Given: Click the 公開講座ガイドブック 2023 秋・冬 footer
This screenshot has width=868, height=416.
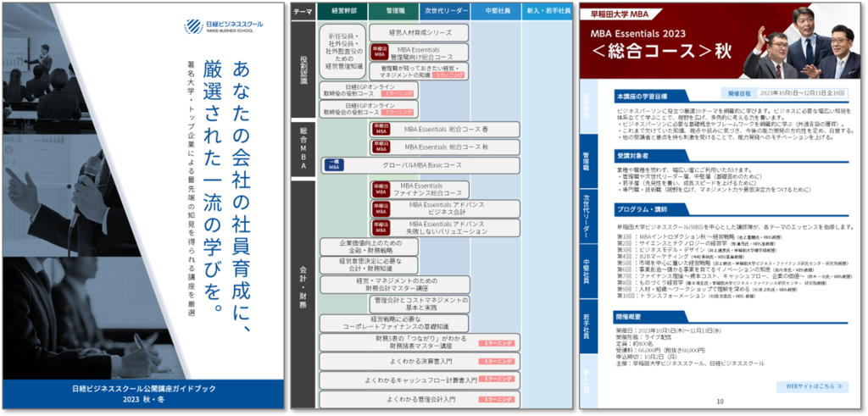Looking at the screenshot, I should (x=143, y=392).
